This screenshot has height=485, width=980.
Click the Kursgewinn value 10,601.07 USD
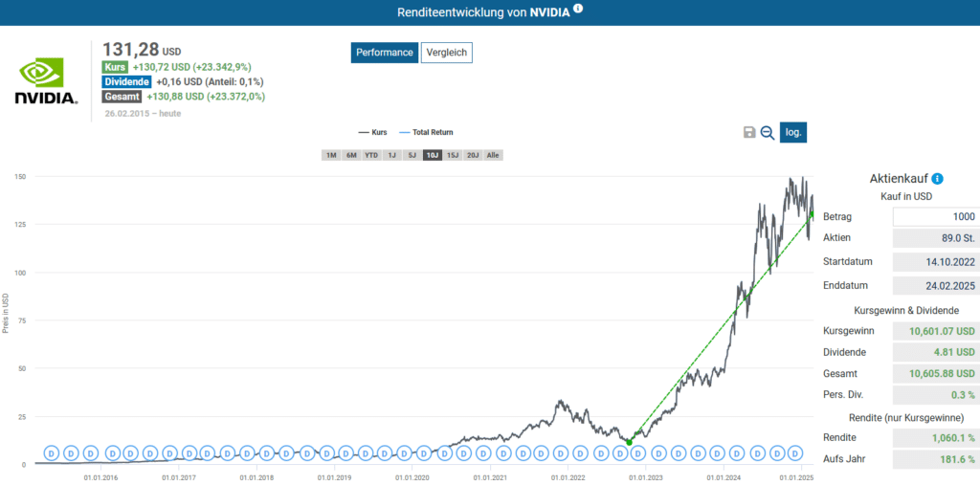pos(936,331)
